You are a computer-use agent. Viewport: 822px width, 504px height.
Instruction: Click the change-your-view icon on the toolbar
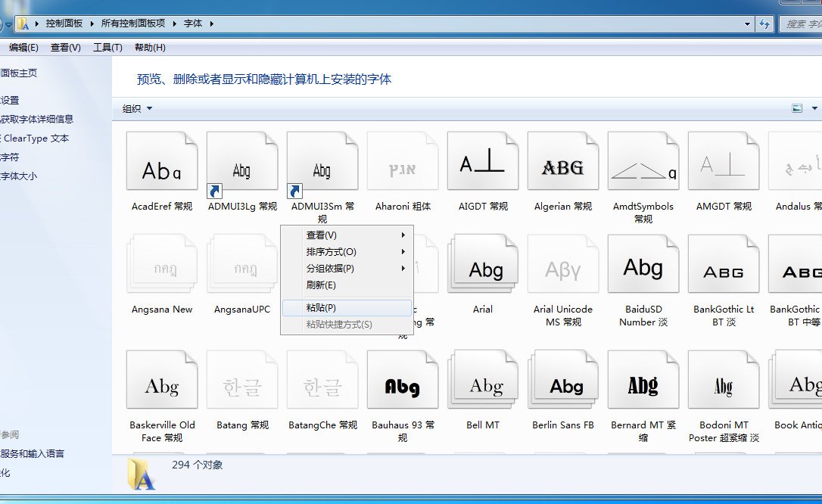[796, 107]
